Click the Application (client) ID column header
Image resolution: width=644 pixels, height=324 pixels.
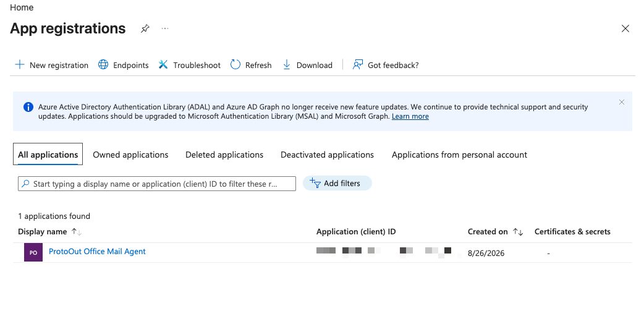(356, 232)
